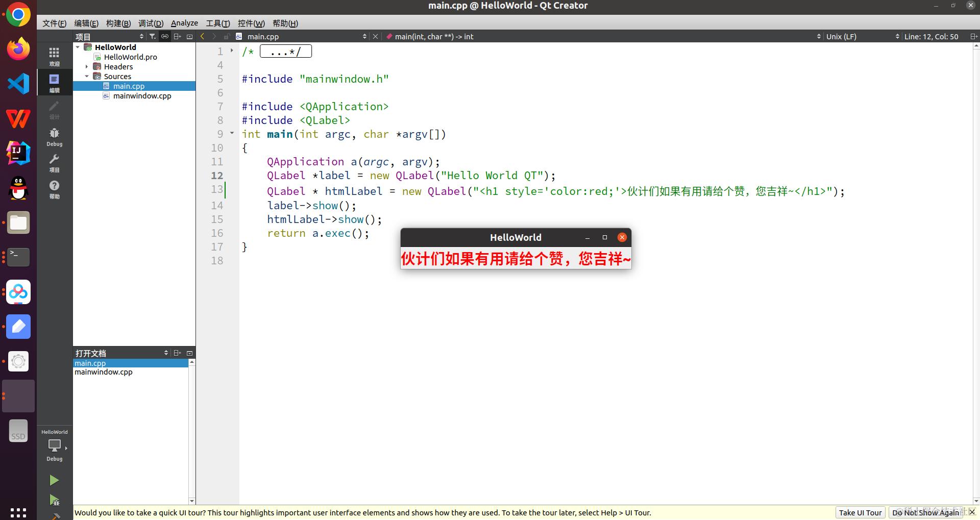
Task: Open Visual Studio Code from the dock
Action: click(18, 84)
